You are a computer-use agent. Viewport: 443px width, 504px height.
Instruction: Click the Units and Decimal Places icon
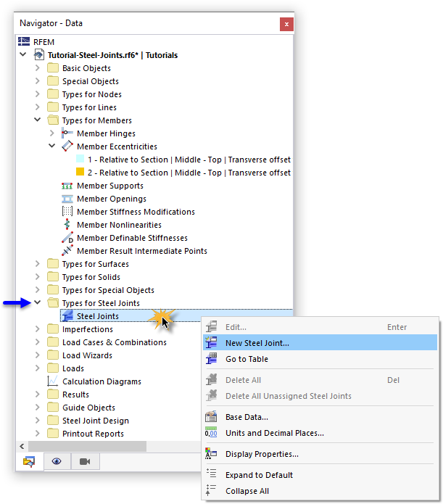click(x=211, y=433)
